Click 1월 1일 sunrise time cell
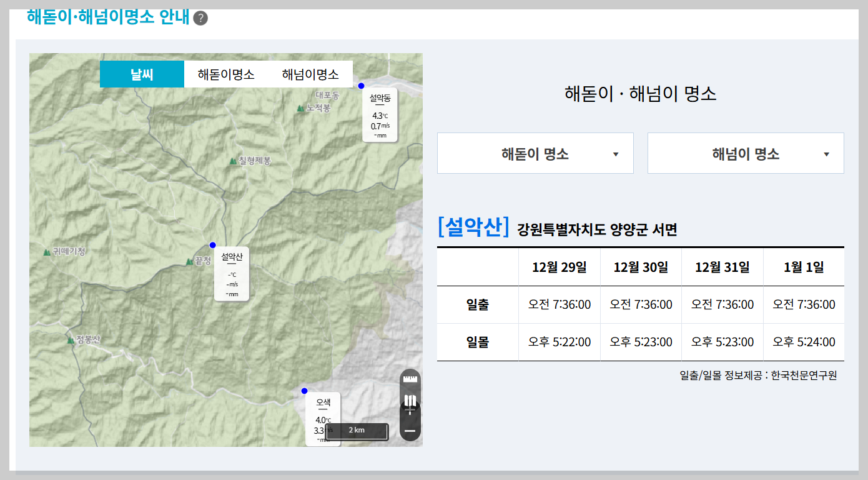Viewport: 868px width, 480px height. pos(804,305)
